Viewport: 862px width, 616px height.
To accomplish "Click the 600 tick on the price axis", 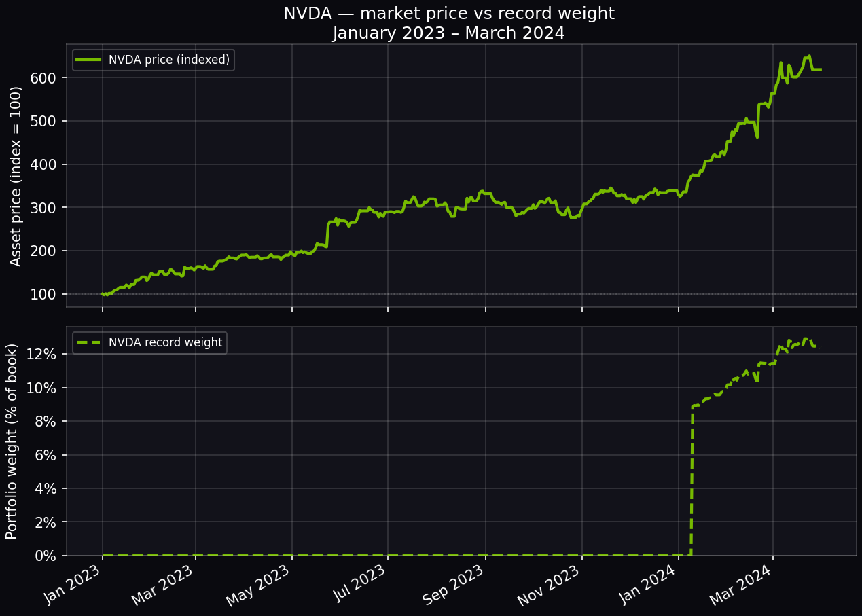I will [x=43, y=77].
